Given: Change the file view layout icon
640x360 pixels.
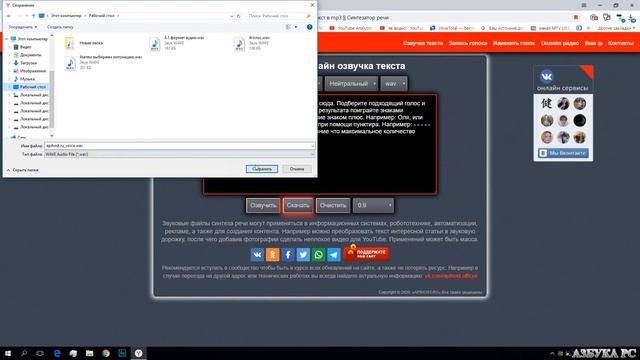Looking at the screenshot, I should click(289, 27).
